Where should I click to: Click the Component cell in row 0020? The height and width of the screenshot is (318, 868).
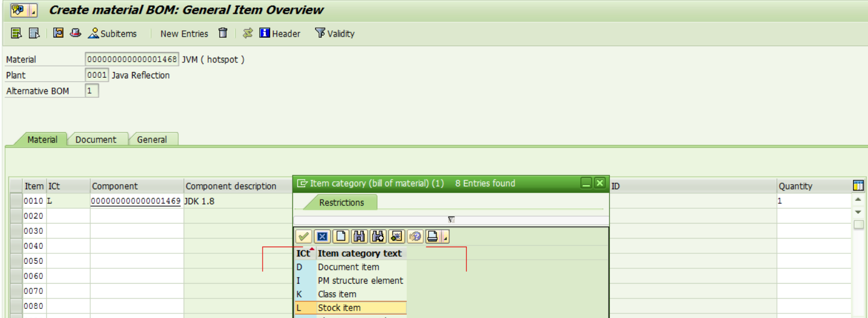point(136,216)
